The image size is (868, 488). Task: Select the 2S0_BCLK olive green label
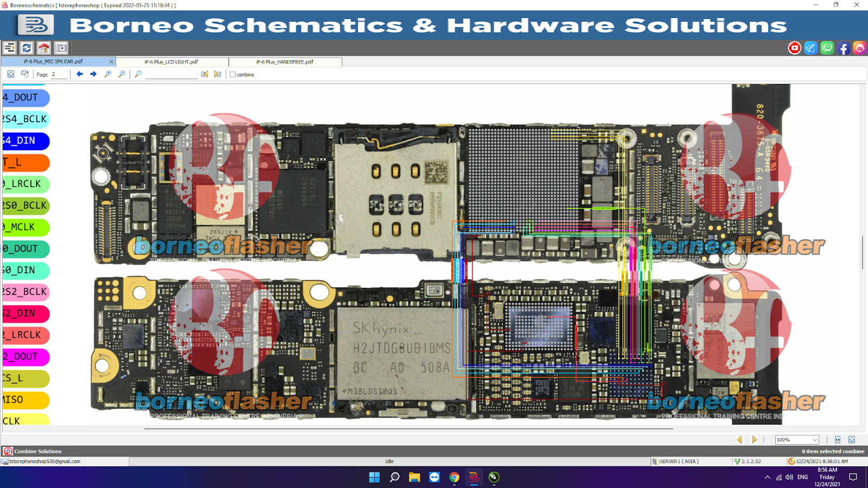point(26,206)
